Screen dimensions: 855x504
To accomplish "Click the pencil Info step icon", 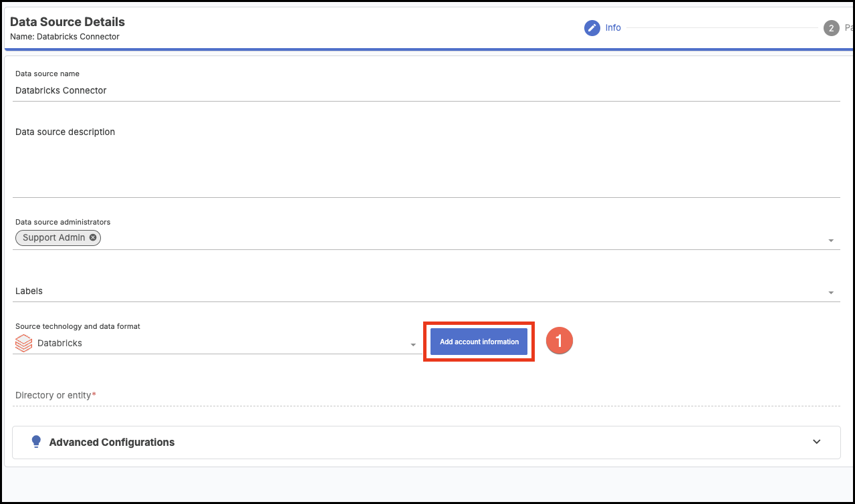I will 592,28.
